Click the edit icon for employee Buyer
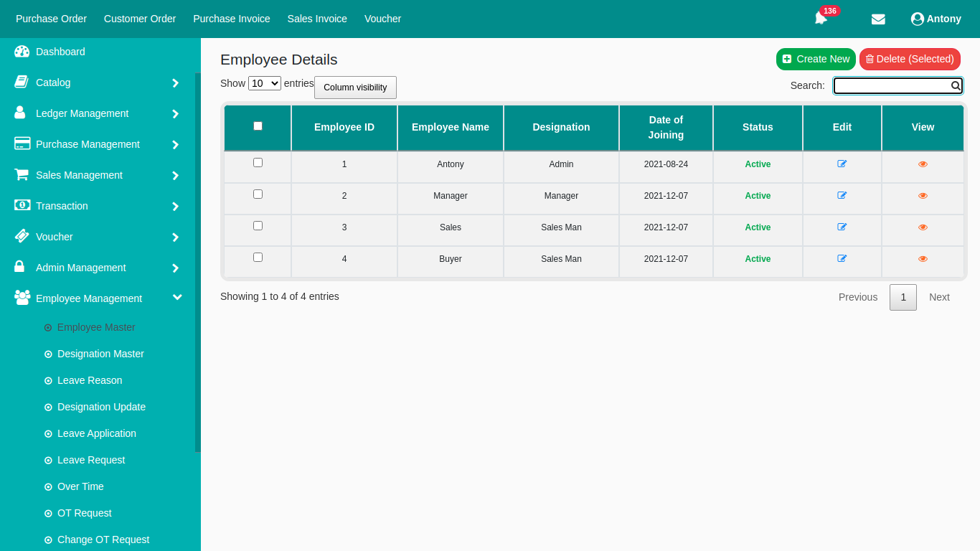Viewport: 980px width, 551px height. tap(842, 259)
